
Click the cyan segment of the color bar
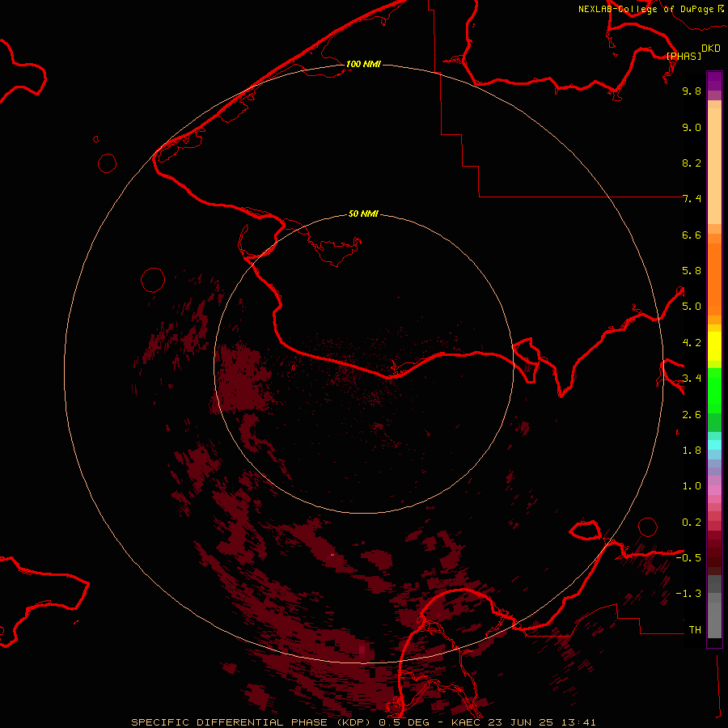coord(714,445)
